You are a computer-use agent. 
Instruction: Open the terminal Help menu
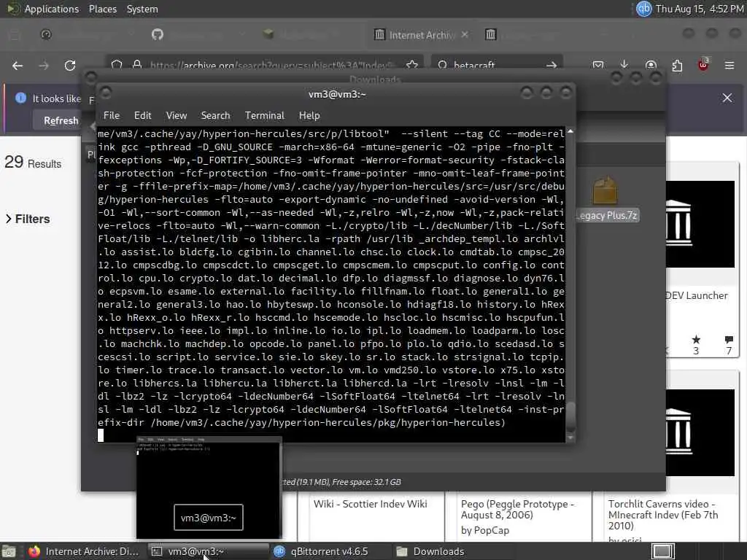(309, 115)
